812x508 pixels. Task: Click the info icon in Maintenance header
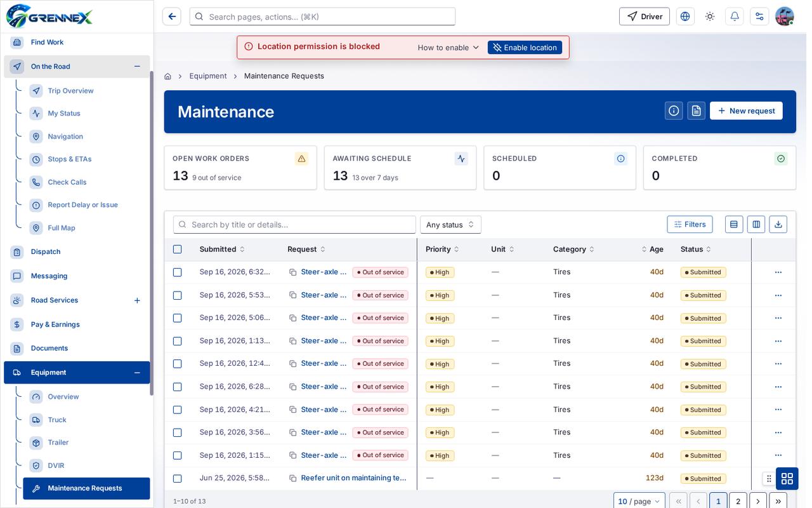pyautogui.click(x=674, y=110)
